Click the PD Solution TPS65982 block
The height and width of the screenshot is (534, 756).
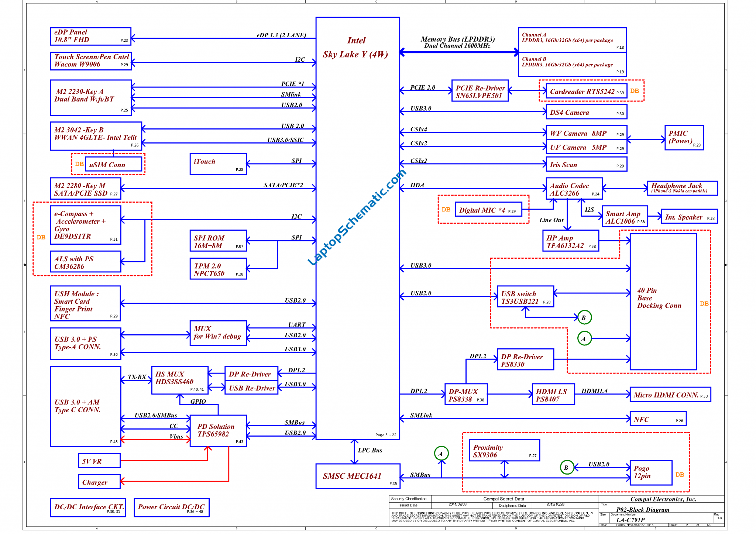218,431
